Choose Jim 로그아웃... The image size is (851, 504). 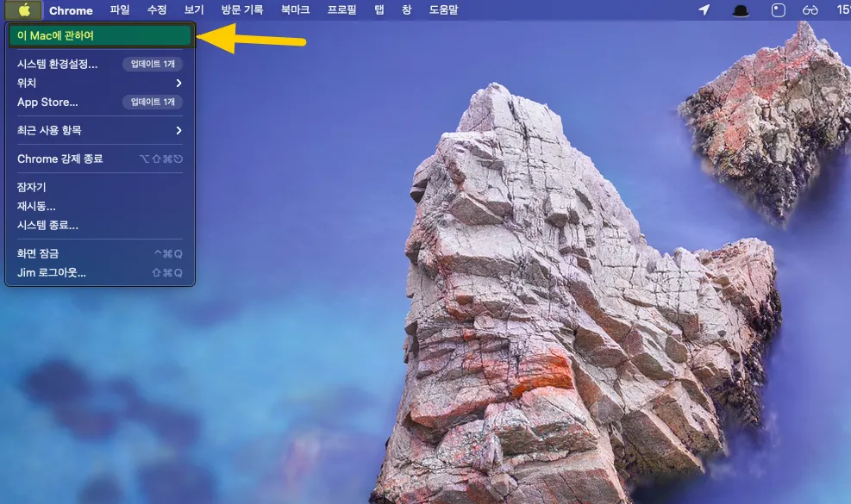point(100,273)
